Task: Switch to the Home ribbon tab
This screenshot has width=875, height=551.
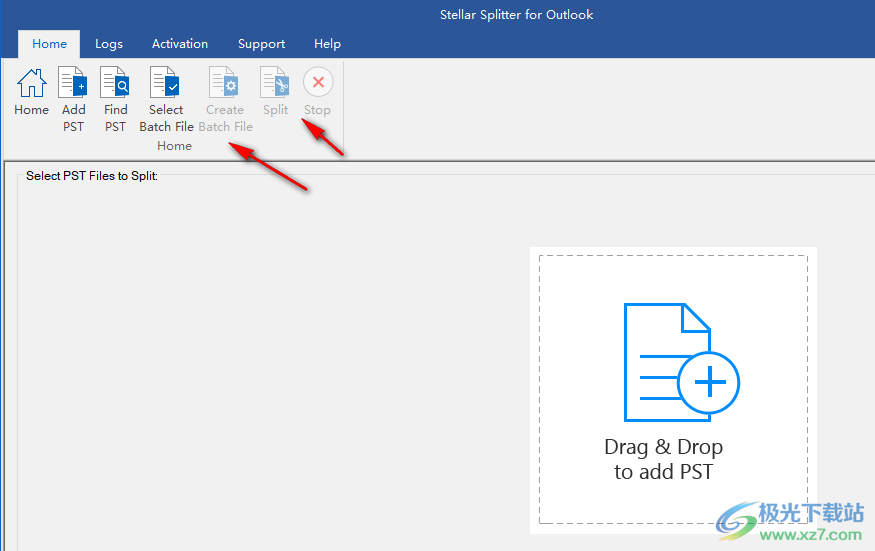Action: tap(49, 44)
